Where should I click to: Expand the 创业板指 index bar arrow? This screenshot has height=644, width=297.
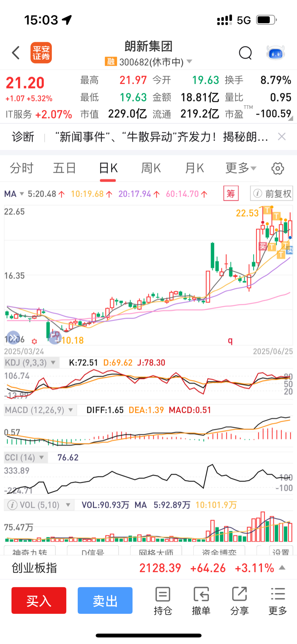[x=282, y=568]
